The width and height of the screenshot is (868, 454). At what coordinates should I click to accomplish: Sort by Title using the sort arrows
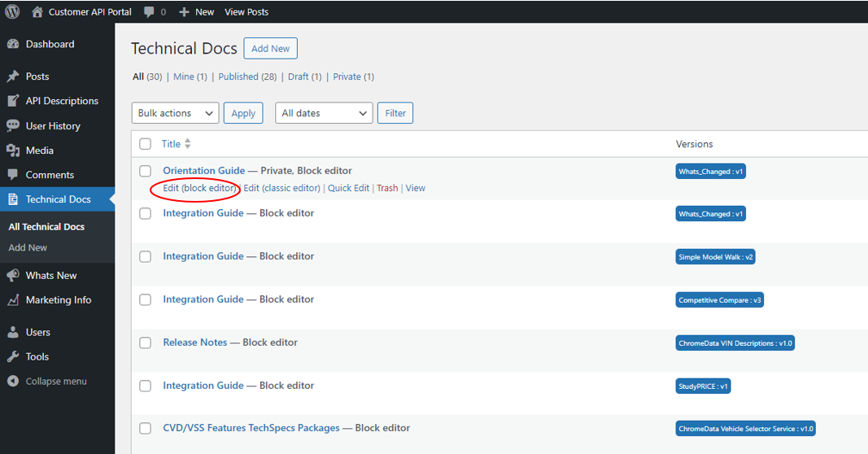point(188,144)
